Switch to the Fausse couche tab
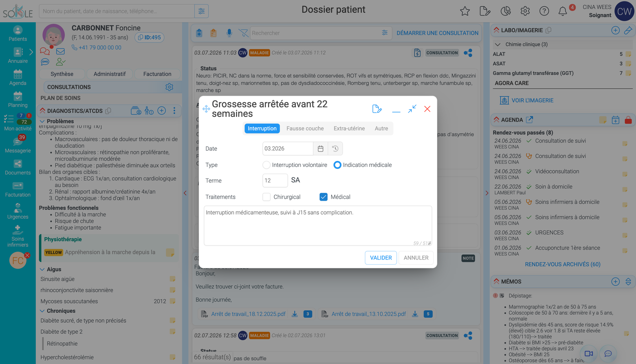 [x=305, y=128]
